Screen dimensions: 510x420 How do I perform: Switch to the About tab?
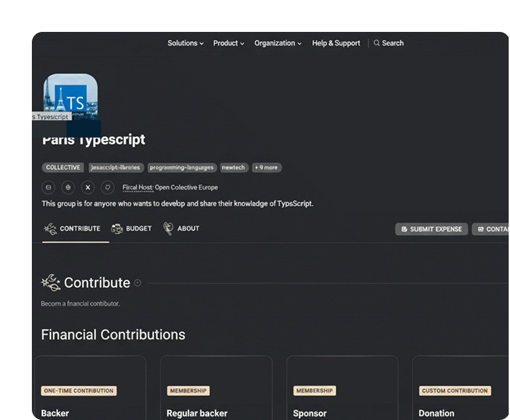tap(181, 229)
